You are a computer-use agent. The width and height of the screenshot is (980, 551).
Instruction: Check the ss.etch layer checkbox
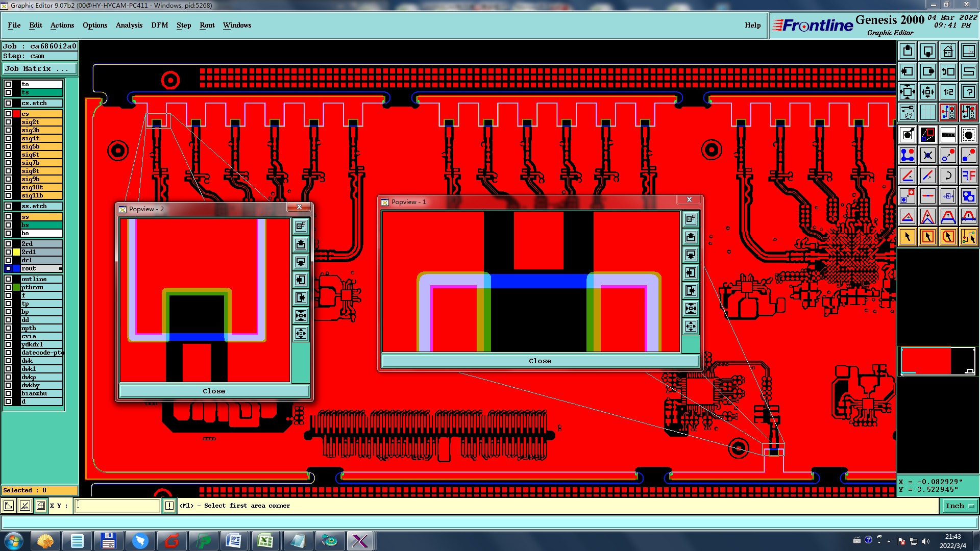(8, 206)
